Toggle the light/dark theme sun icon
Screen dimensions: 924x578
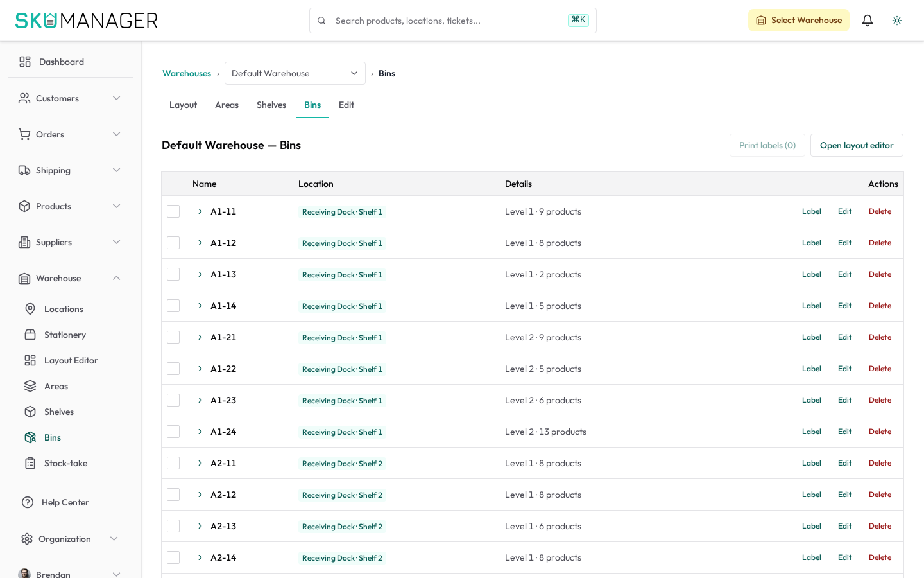tap(897, 21)
